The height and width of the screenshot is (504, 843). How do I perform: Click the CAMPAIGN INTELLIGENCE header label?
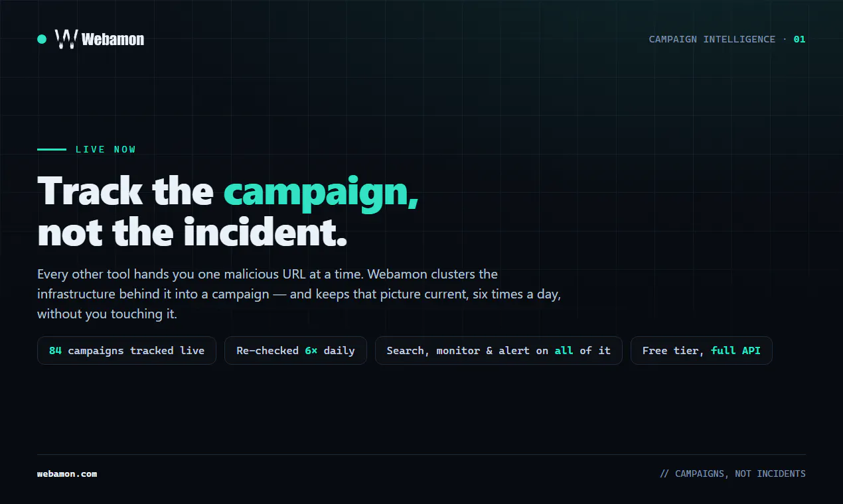click(712, 39)
